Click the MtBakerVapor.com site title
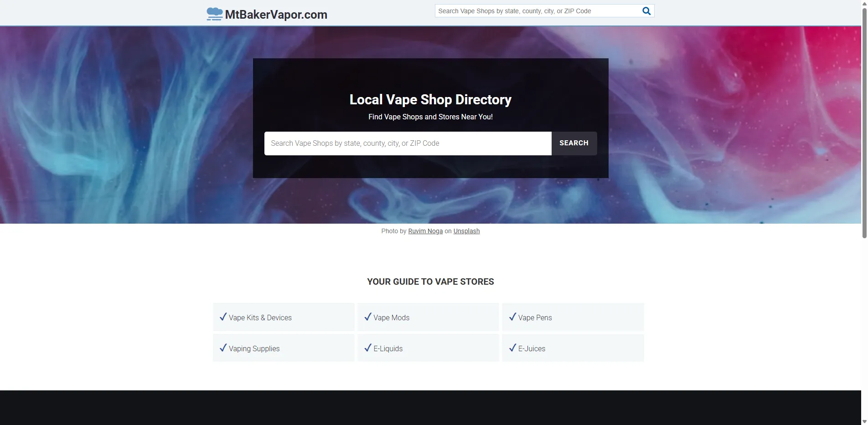Screen dimensions: 868x425 click(276, 15)
